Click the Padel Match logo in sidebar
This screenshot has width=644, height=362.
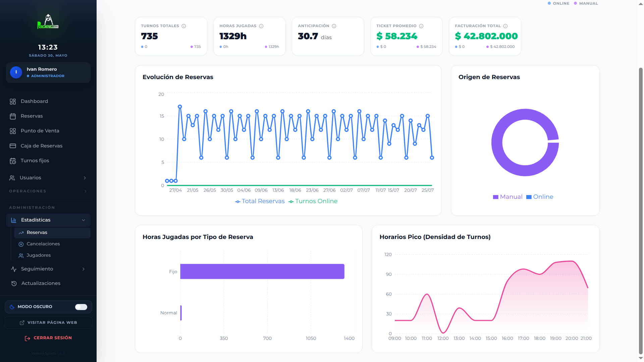point(48,22)
